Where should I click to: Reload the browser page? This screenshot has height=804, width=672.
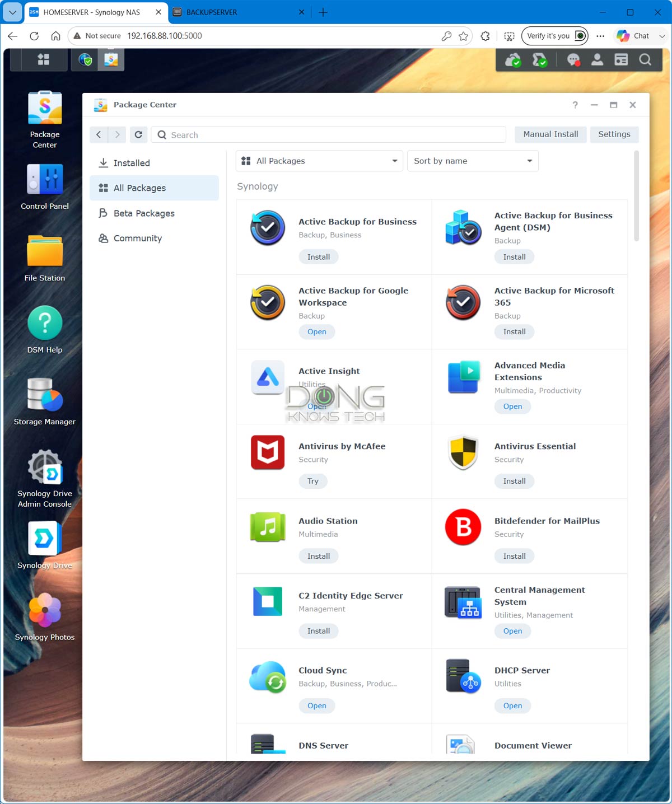click(34, 36)
